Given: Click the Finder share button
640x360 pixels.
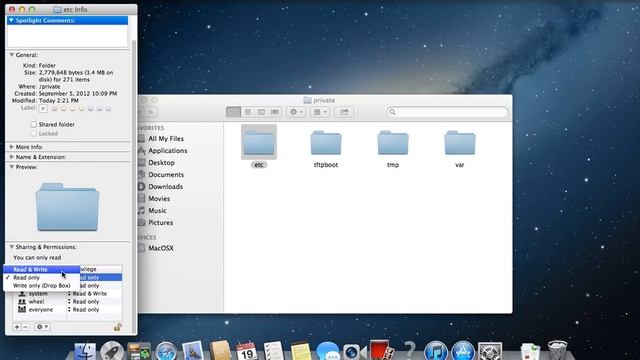Looking at the screenshot, I should (x=344, y=112).
